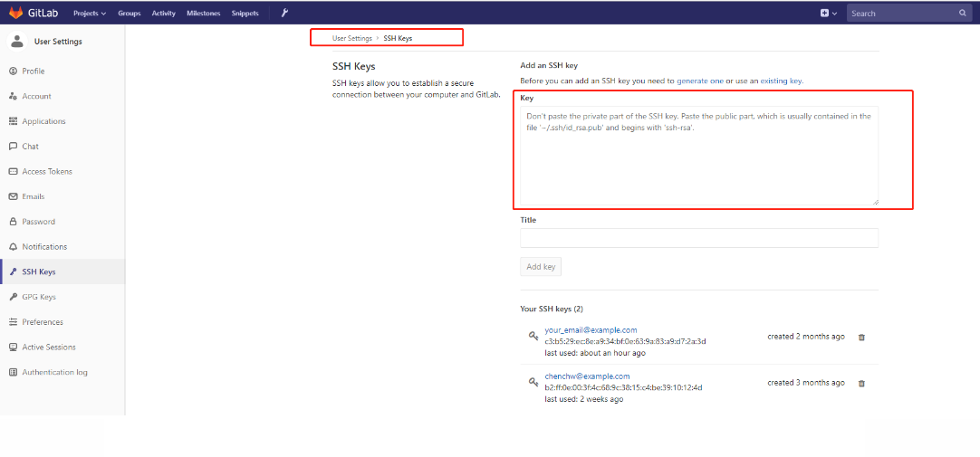
Task: Click the Emails envelope icon
Action: [x=13, y=196]
